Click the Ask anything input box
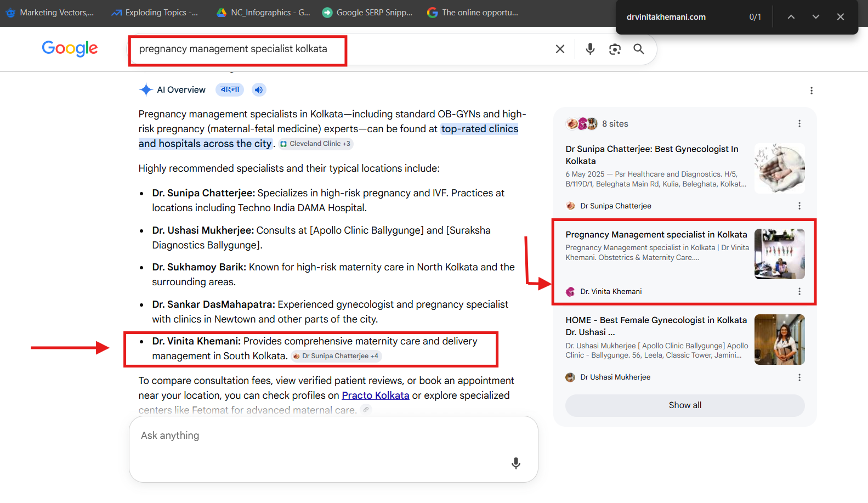Viewport: 868px width, 503px height. tap(333, 449)
